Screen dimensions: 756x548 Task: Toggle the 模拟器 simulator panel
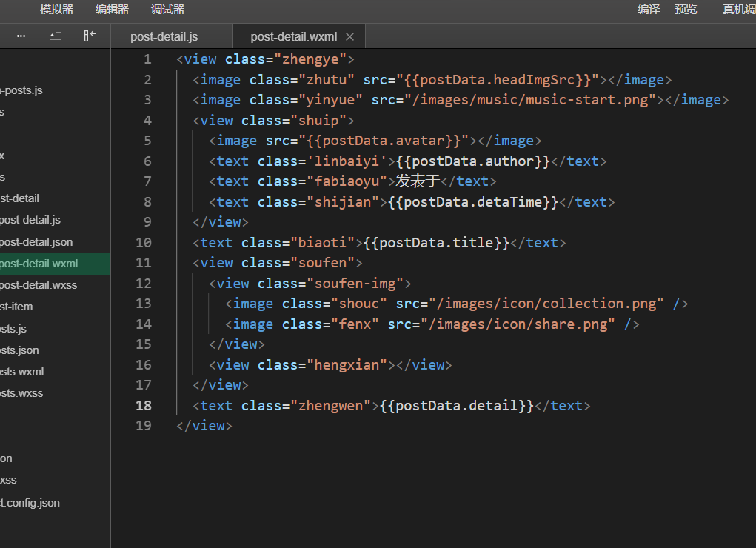click(57, 10)
